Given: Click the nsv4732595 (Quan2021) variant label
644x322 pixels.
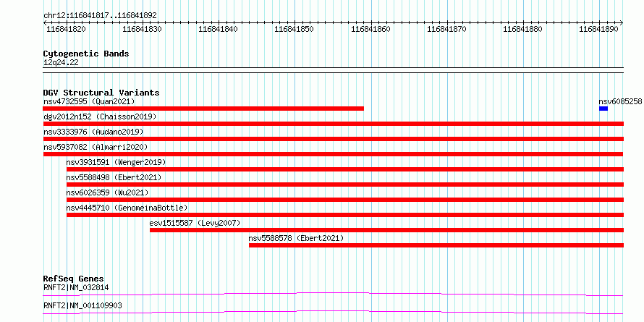Looking at the screenshot, I should pos(89,101).
